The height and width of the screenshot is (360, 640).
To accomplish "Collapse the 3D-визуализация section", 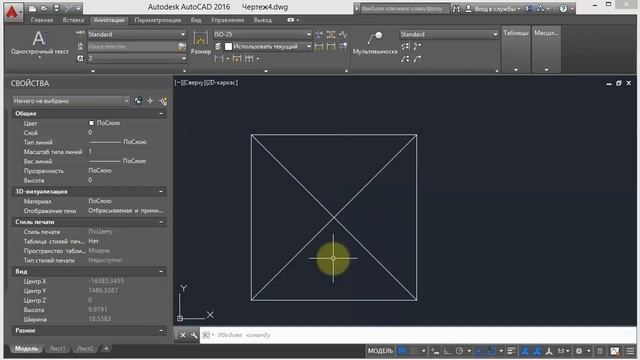I will (x=161, y=191).
